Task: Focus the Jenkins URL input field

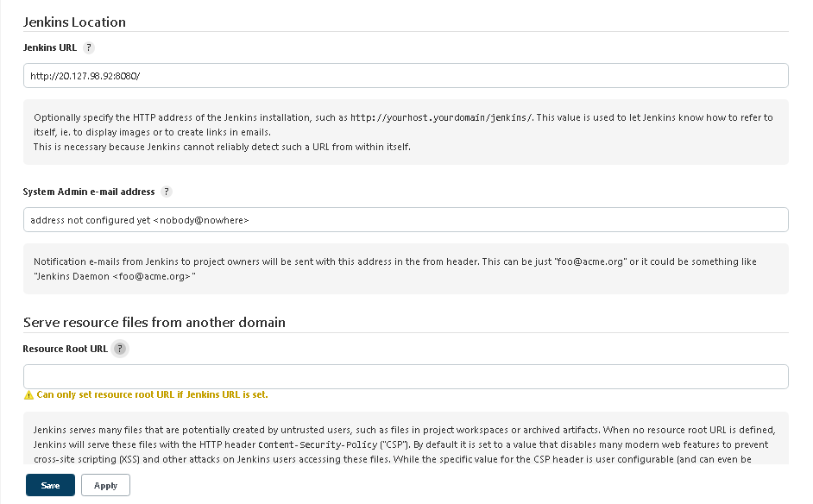Action: [406, 76]
